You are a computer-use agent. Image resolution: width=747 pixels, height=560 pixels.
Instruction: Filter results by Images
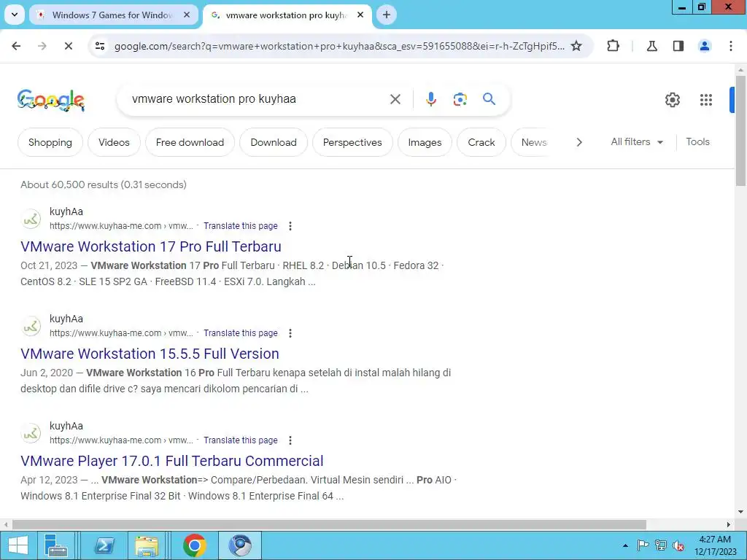coord(425,142)
